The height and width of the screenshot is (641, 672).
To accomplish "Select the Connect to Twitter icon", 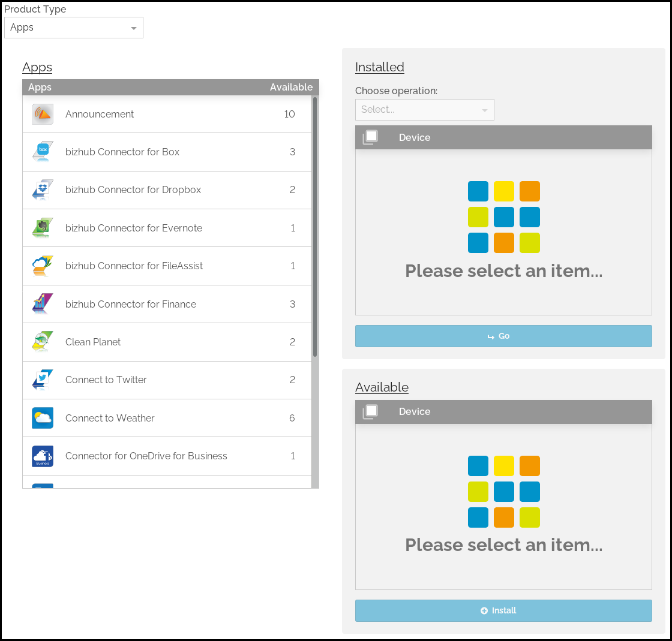I will click(x=43, y=380).
